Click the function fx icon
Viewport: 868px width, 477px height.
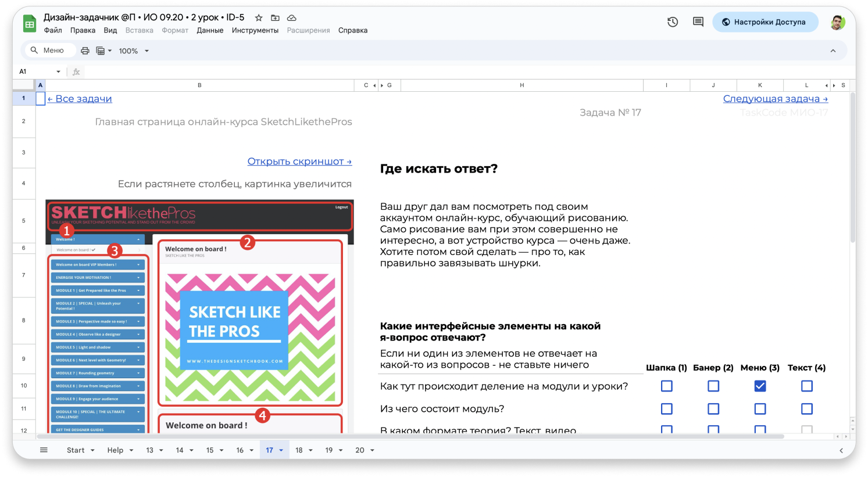tap(76, 71)
